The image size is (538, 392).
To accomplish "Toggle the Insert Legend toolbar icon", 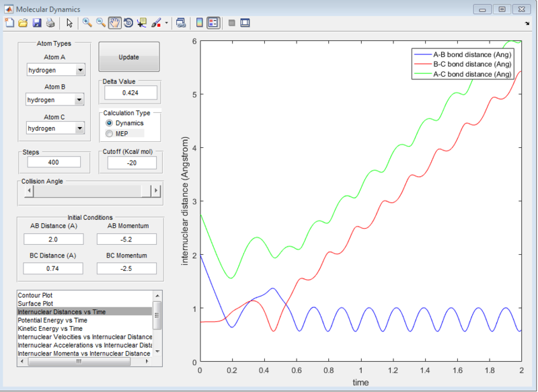I will tap(213, 23).
